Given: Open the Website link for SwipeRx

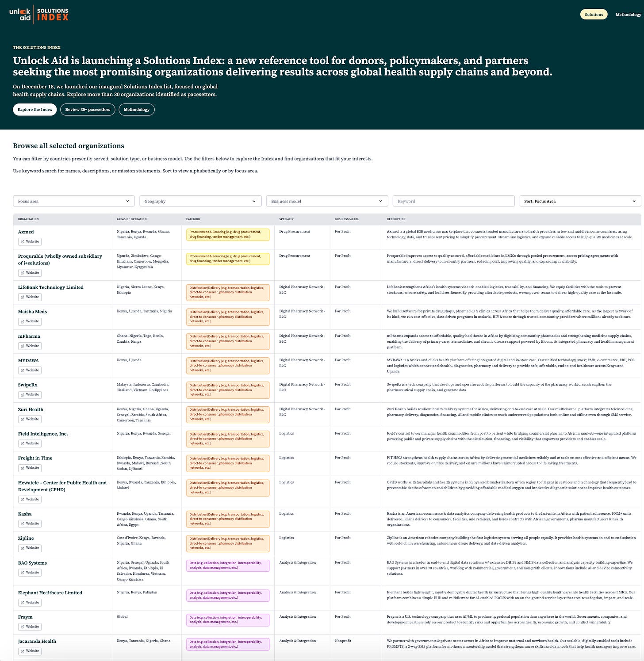Looking at the screenshot, I should 30,395.
